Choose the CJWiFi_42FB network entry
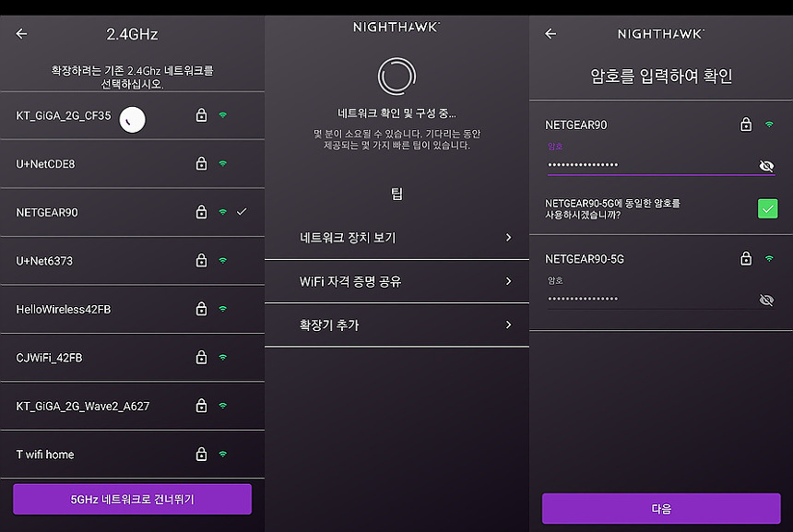The height and width of the screenshot is (532, 793). click(133, 358)
